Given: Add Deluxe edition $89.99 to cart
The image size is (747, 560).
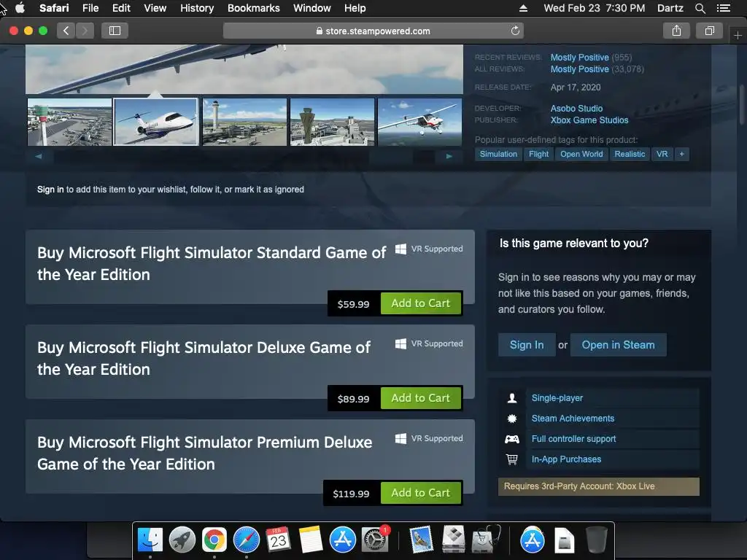Looking at the screenshot, I should coord(421,398).
